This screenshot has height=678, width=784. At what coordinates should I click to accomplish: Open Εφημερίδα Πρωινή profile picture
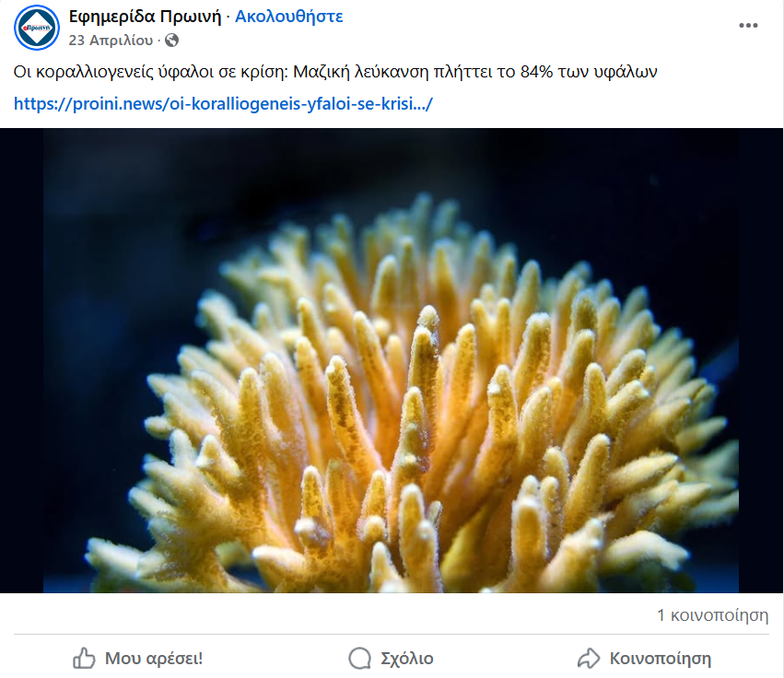click(x=37, y=28)
